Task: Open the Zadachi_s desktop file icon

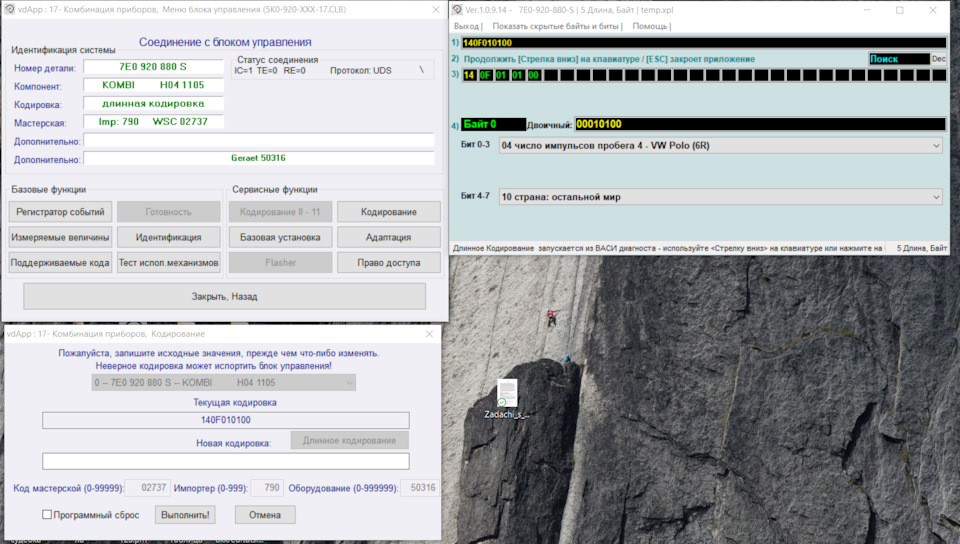Action: click(x=507, y=394)
